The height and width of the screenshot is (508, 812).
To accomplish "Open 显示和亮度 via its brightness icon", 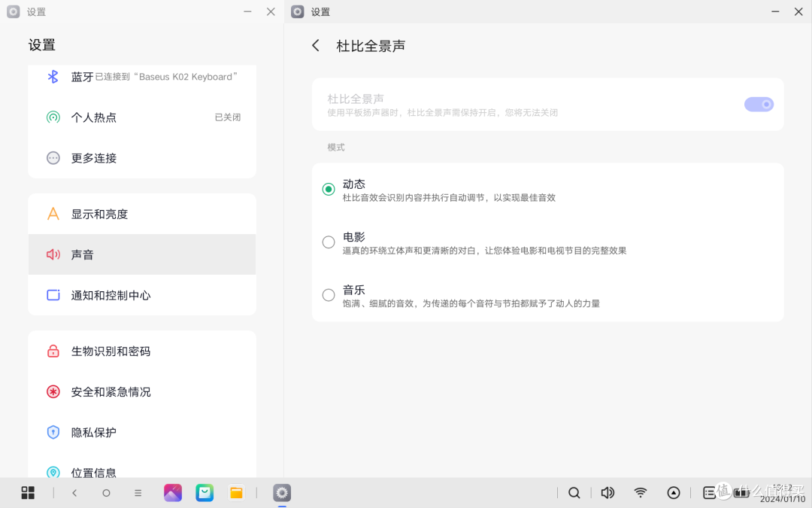I will [x=53, y=214].
